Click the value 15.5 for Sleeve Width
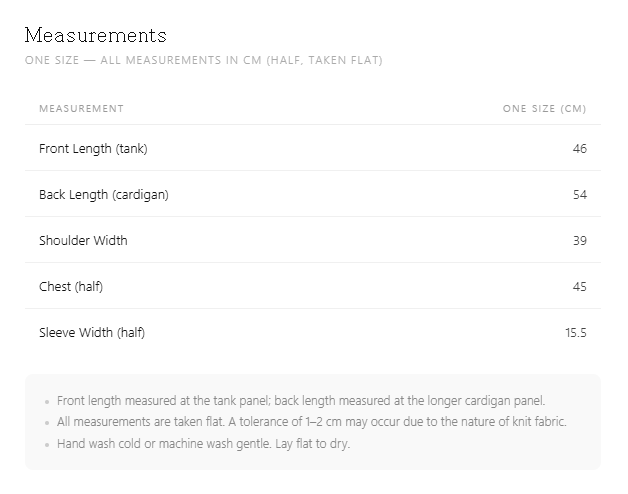 [576, 333]
